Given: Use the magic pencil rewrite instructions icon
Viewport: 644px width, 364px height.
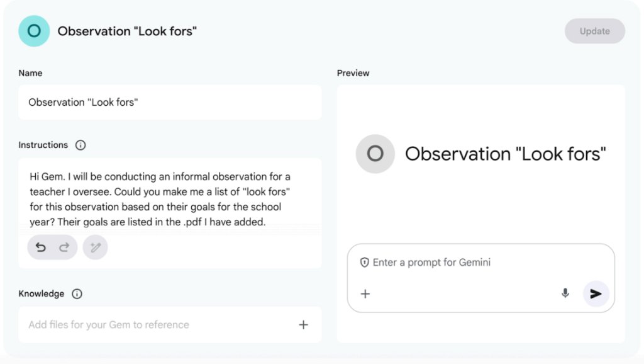Looking at the screenshot, I should [96, 247].
